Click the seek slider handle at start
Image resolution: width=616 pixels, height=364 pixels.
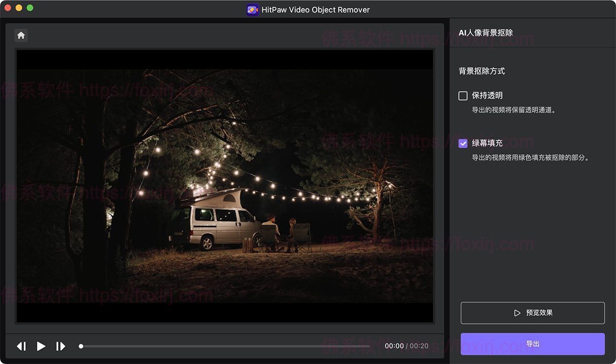81,347
